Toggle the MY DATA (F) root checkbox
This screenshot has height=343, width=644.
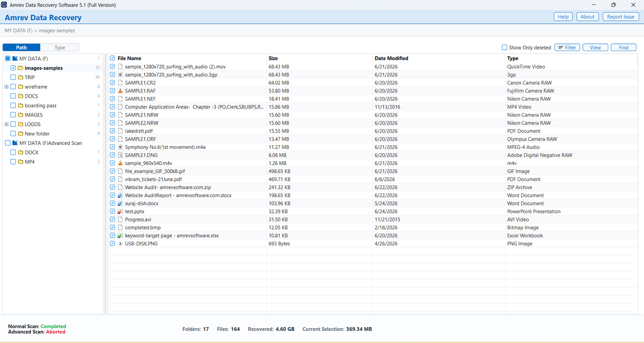8,59
